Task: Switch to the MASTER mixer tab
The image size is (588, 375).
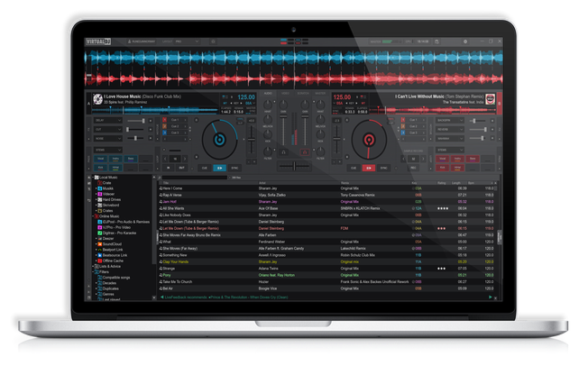Action: tap(320, 93)
